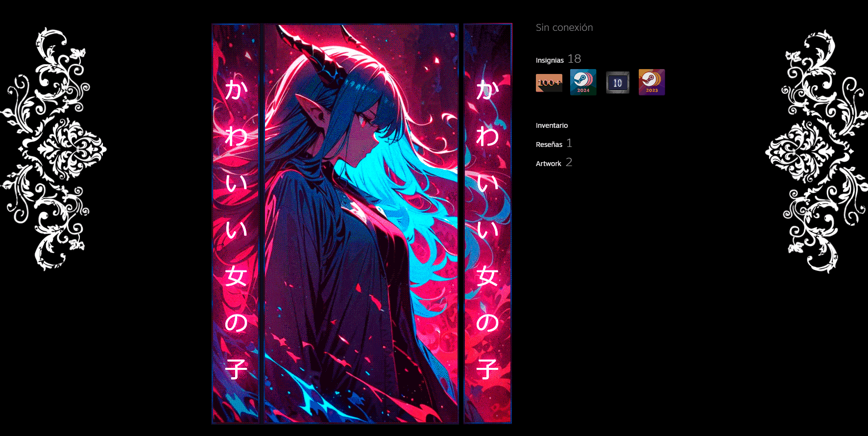Open the left Japanese text artwork panel
Screen dimensions: 868x436
click(x=236, y=223)
